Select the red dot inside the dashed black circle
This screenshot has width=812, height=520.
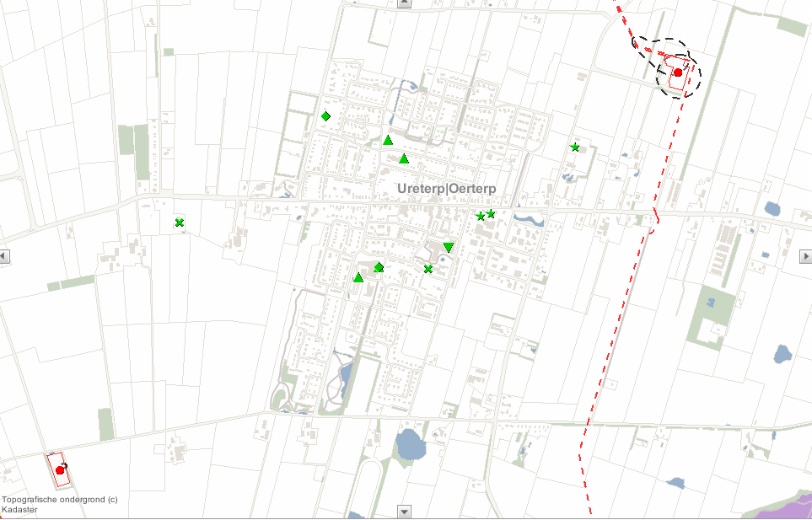pos(678,72)
